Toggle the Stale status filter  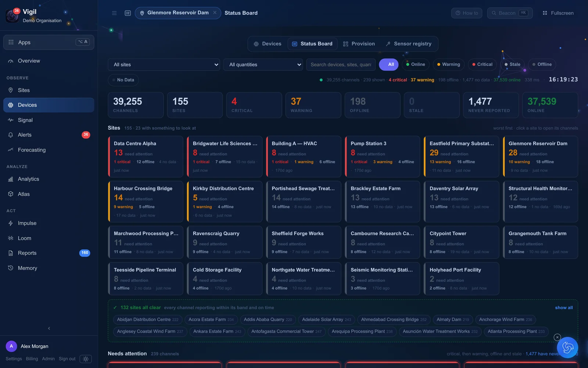[513, 64]
